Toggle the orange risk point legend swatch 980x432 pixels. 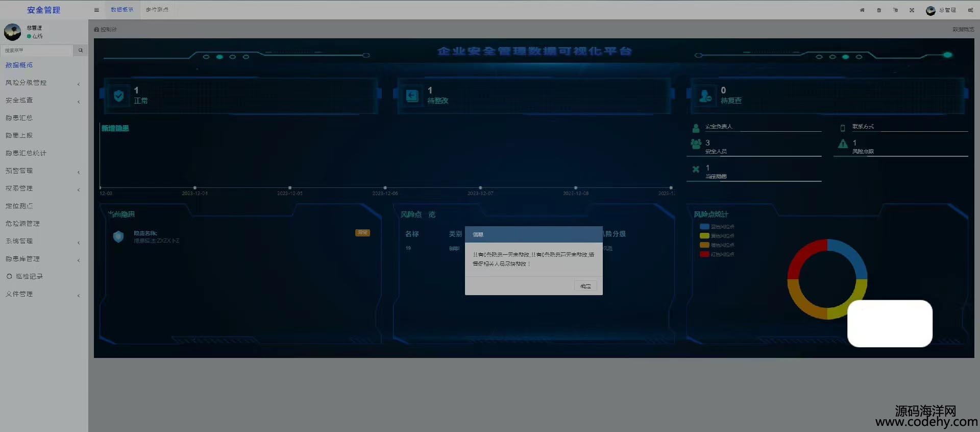pyautogui.click(x=704, y=245)
